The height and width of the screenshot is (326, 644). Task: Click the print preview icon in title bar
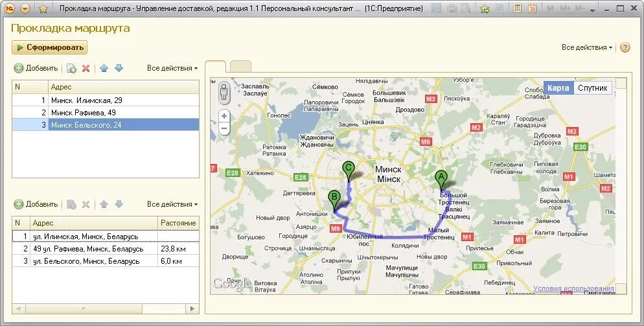pyautogui.click(x=466, y=8)
